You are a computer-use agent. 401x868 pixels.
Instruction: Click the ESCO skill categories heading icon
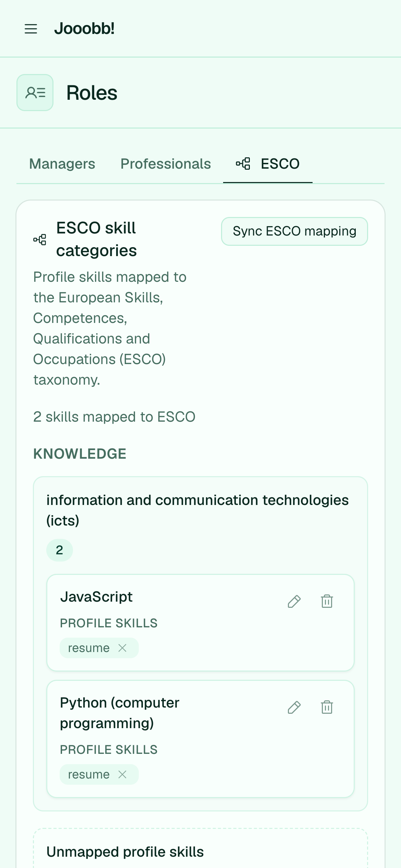(x=40, y=239)
